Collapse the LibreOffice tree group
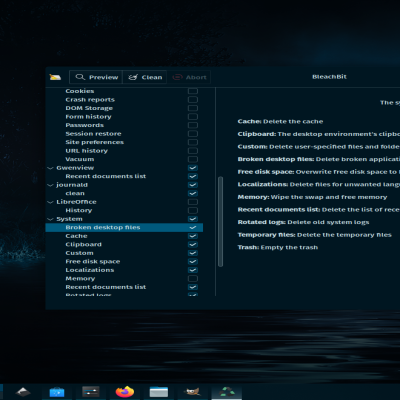Image resolution: width=400 pixels, height=400 pixels. pyautogui.click(x=50, y=202)
